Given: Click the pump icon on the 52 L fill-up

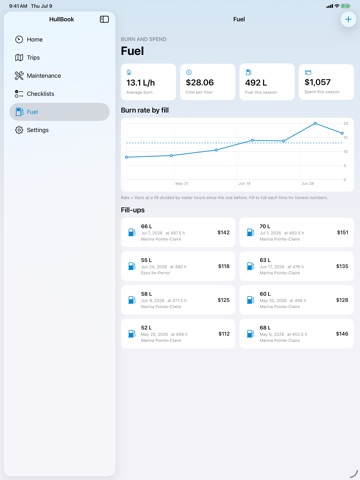Looking at the screenshot, I should pyautogui.click(x=132, y=334).
